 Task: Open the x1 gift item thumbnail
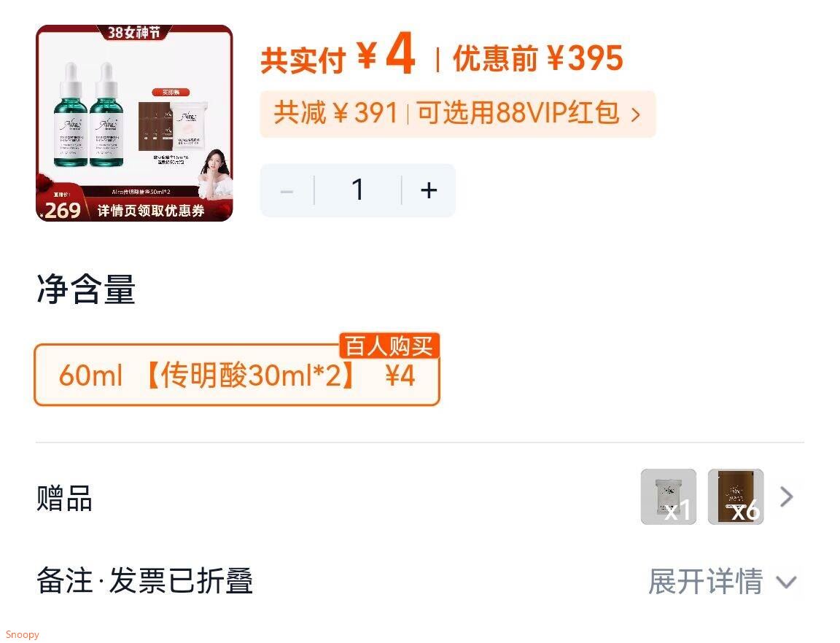(669, 496)
